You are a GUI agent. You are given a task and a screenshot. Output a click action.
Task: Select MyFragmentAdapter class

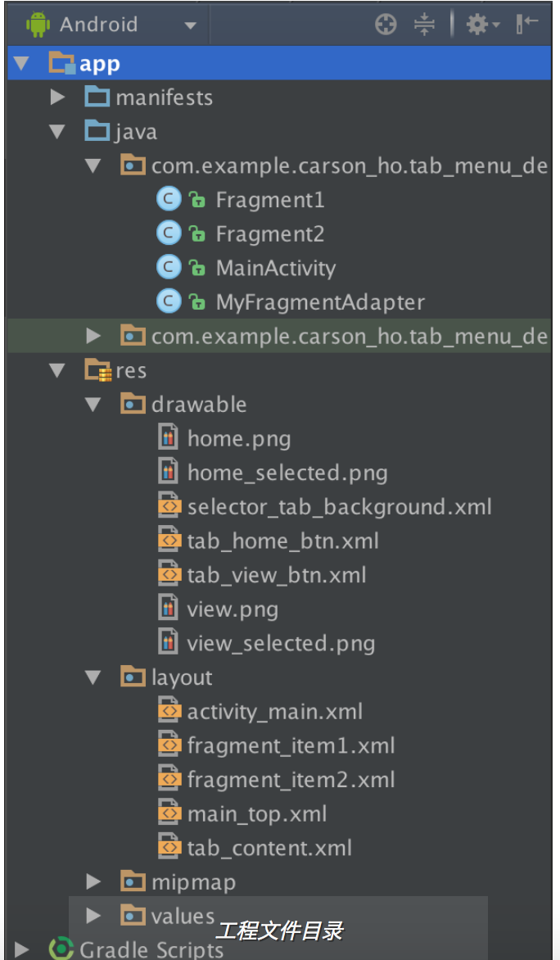(320, 302)
